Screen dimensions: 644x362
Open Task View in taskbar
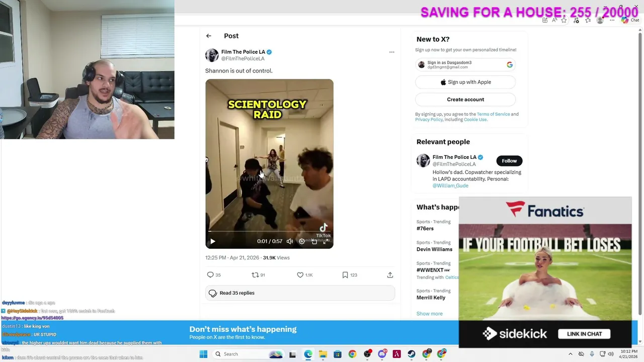tap(292, 354)
